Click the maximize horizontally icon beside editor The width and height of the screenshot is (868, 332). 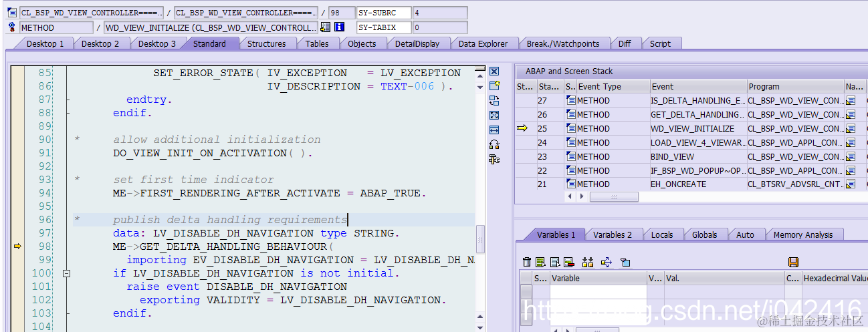(494, 130)
